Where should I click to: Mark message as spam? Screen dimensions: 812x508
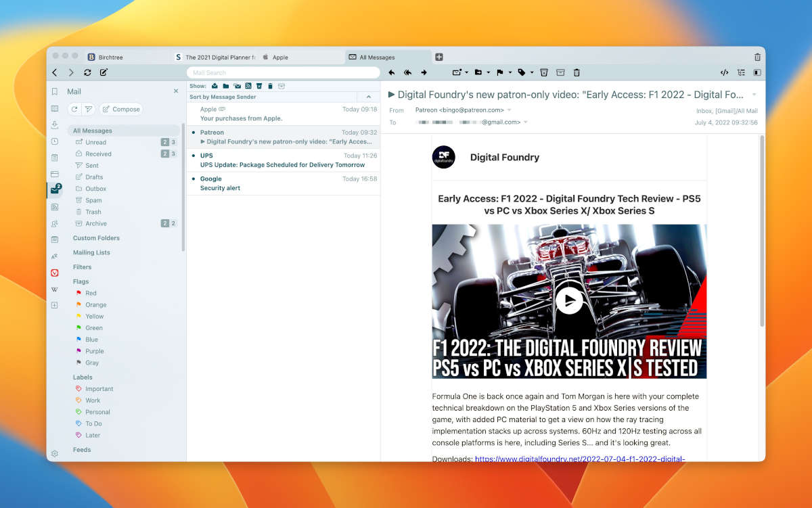coord(544,72)
